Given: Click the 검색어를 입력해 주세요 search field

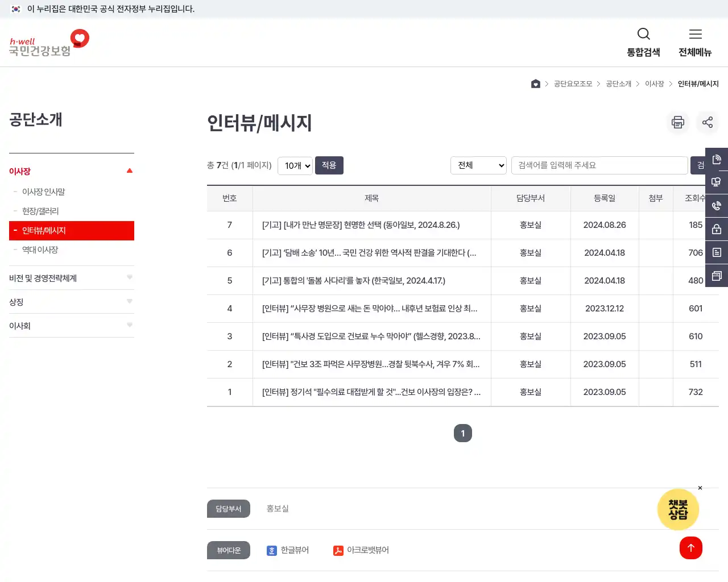Looking at the screenshot, I should (599, 165).
